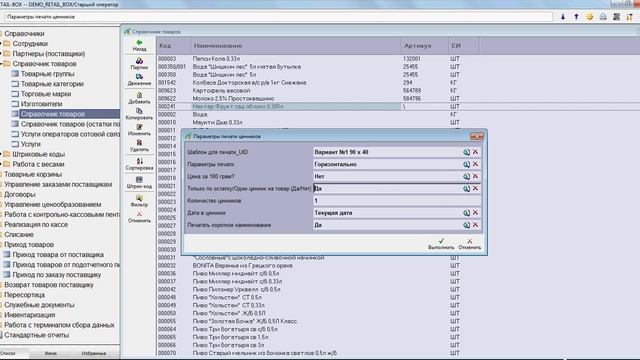
Task: Expand the Сотрудники folder
Action: click(1, 43)
